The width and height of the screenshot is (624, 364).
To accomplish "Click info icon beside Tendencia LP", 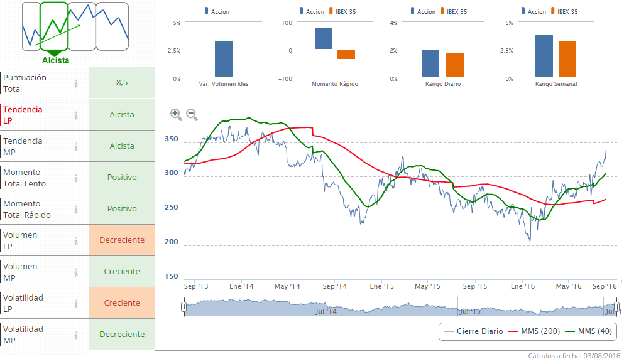I will tap(76, 115).
